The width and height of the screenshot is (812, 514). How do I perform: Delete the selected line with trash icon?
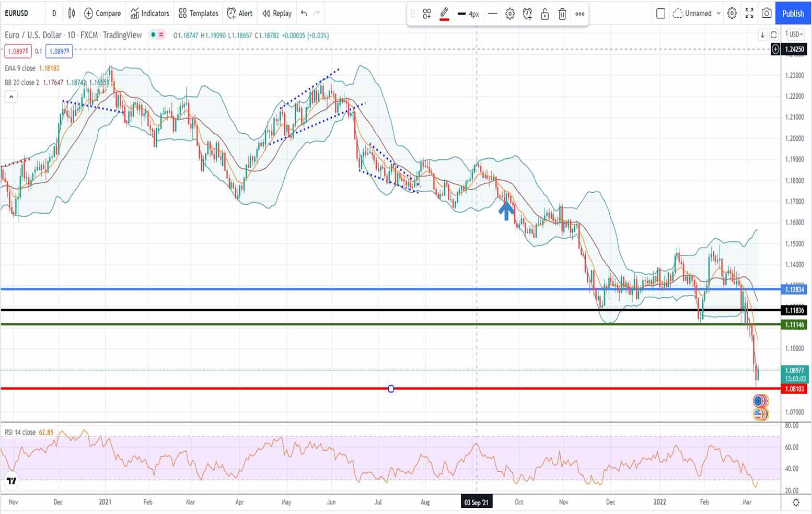[562, 14]
